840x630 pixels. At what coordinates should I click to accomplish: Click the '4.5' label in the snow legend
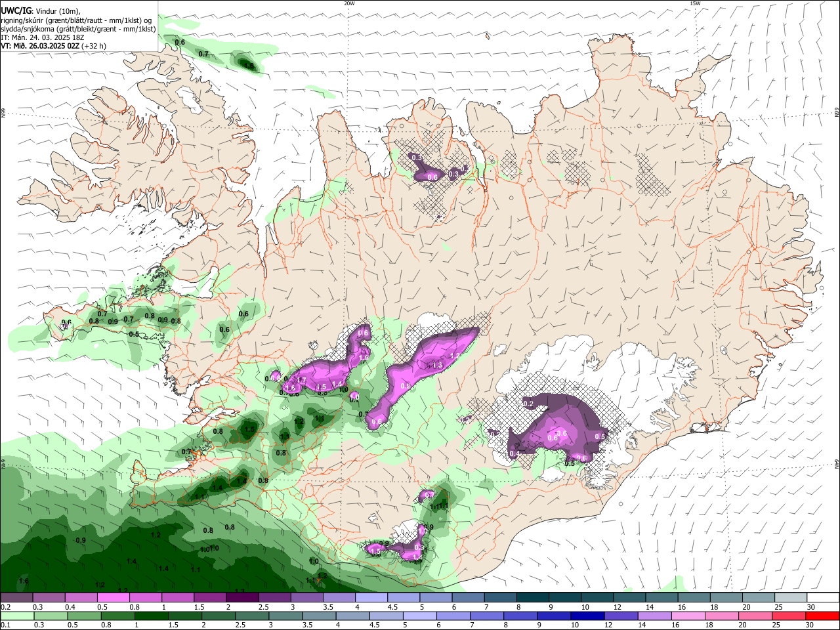tap(392, 607)
